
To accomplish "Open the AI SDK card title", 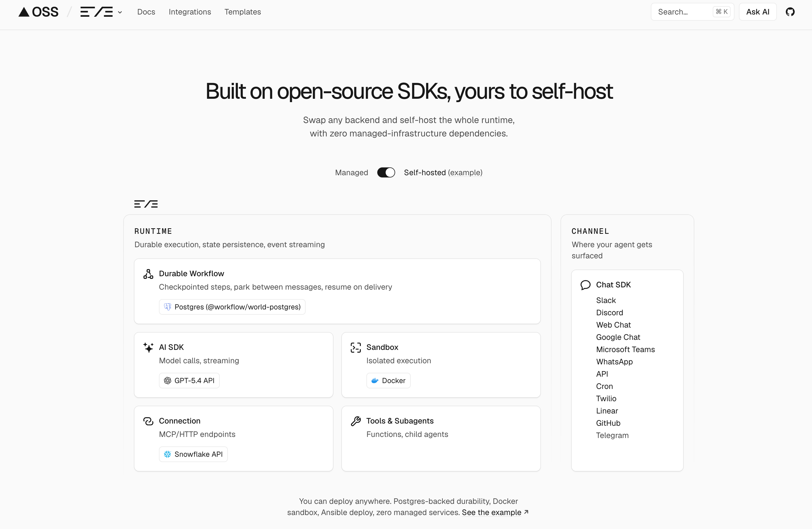I will (171, 347).
